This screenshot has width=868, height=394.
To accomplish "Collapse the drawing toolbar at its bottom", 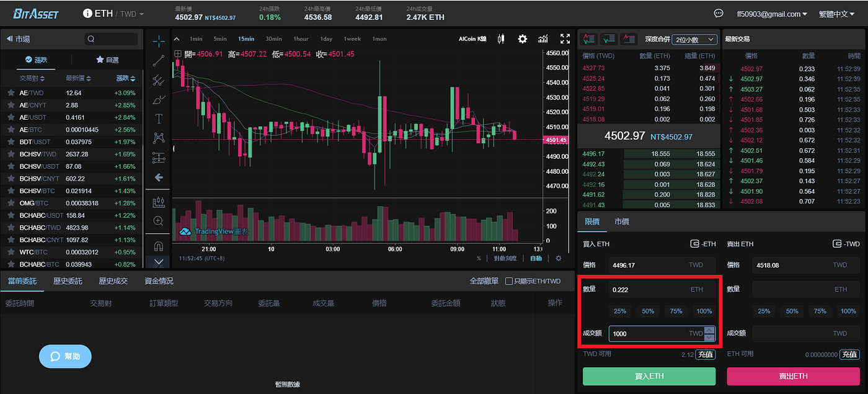I will click(159, 262).
